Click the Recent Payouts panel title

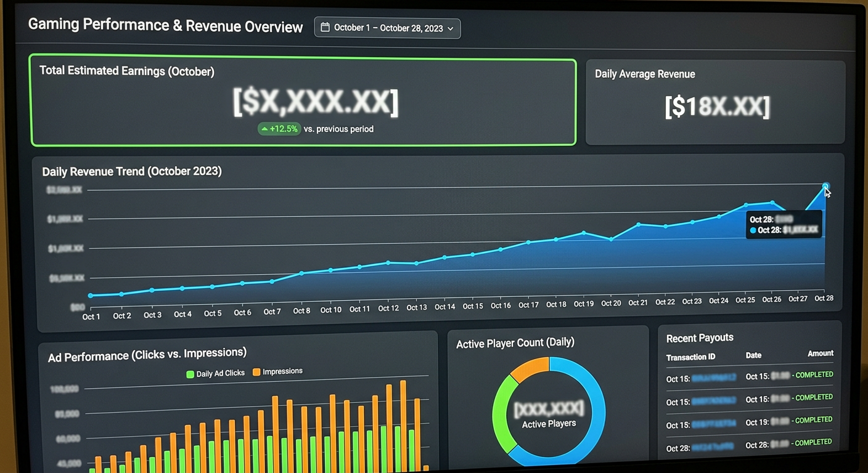click(x=700, y=338)
